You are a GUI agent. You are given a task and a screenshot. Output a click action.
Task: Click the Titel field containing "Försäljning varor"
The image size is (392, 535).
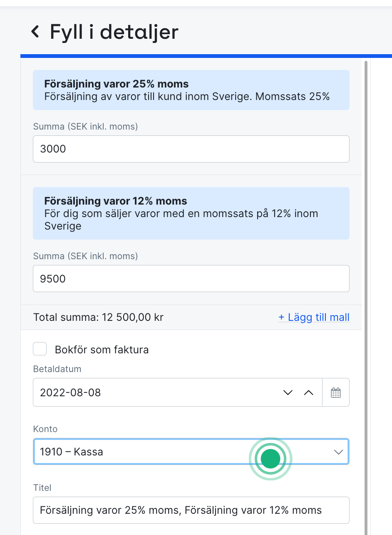point(191,510)
